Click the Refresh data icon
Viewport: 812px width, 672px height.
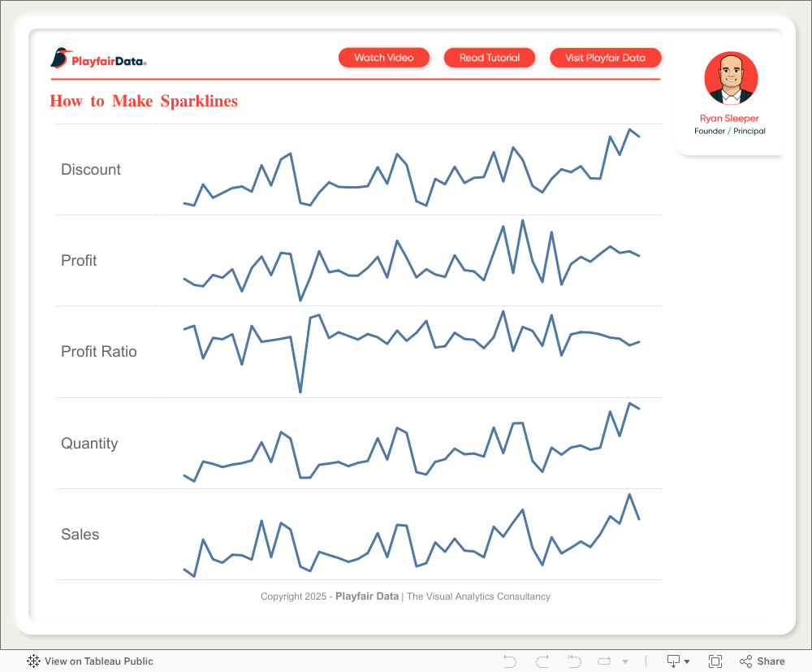tap(604, 661)
